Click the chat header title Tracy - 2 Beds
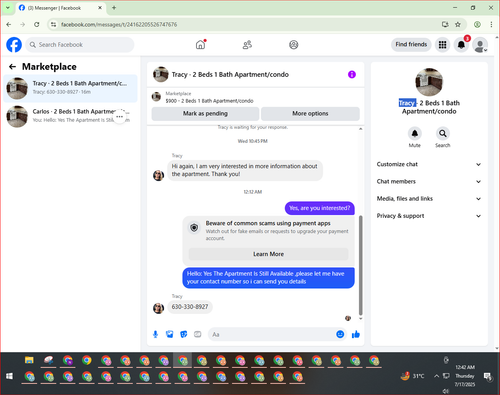Screen dimensions: 500x395 click(230, 75)
